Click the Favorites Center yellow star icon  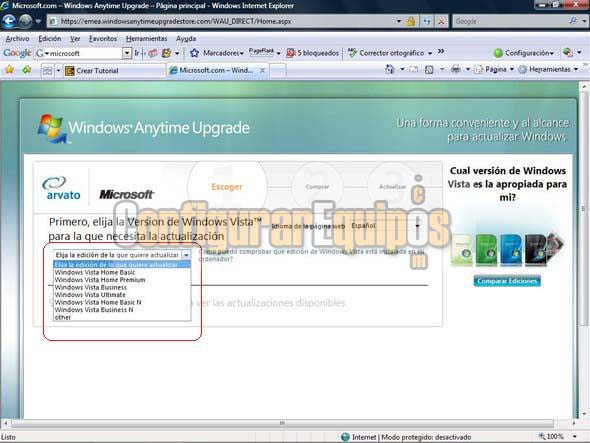click(x=9, y=70)
